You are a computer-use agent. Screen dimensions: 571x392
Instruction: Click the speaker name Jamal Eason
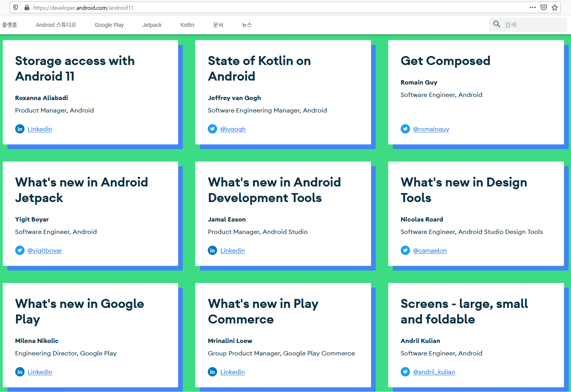(x=227, y=220)
